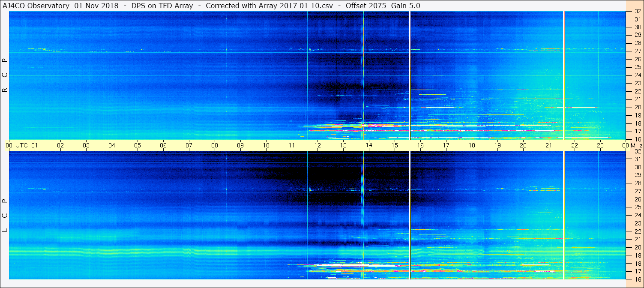
Task: Click the 27 MHz label in LCP scale
Action: 637,191
